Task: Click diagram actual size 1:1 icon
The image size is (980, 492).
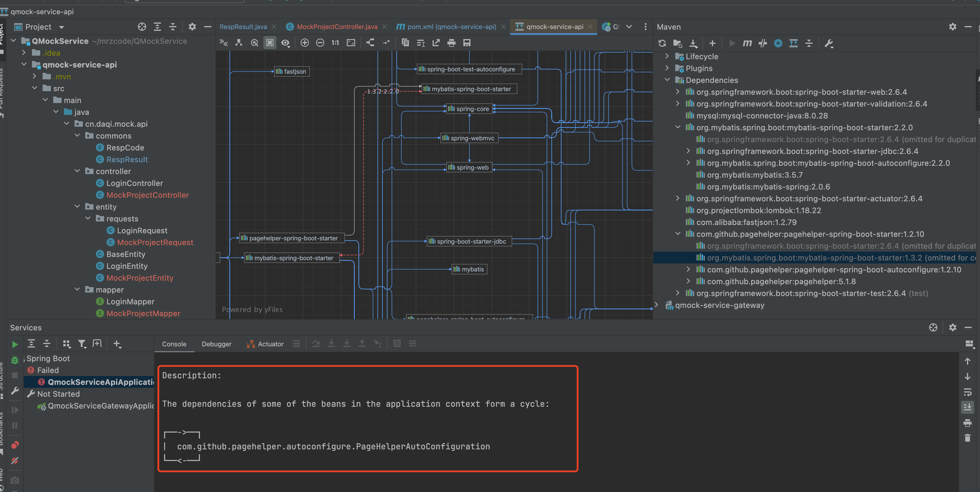Action: coord(335,43)
